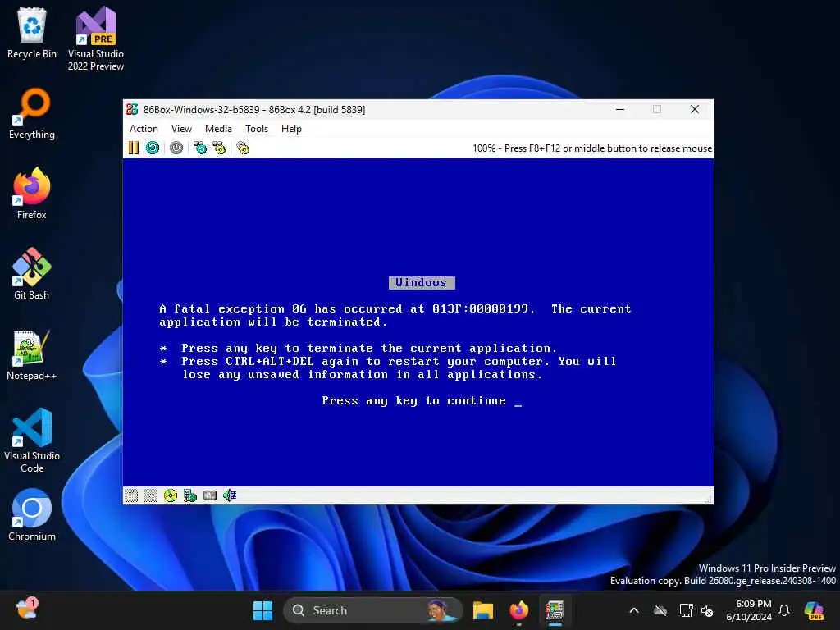Select the Chromium desktop shortcut
The height and width of the screenshot is (630, 840).
coord(32,515)
